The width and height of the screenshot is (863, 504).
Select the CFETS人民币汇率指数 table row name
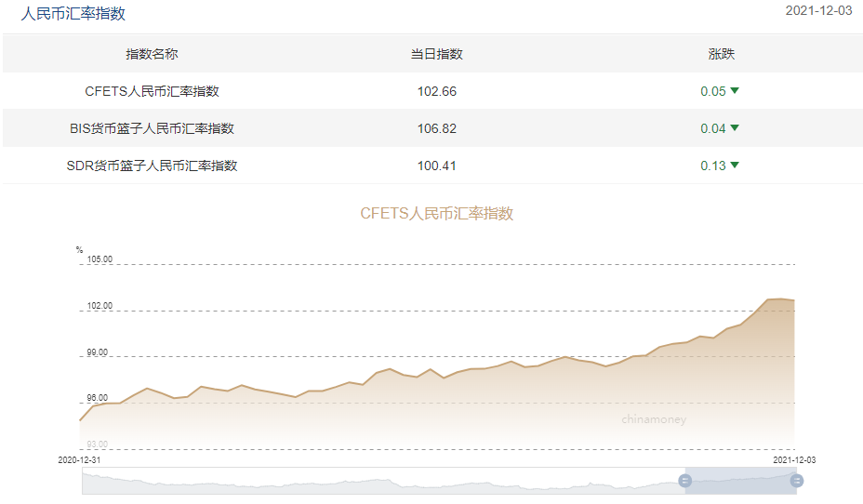tap(152, 91)
